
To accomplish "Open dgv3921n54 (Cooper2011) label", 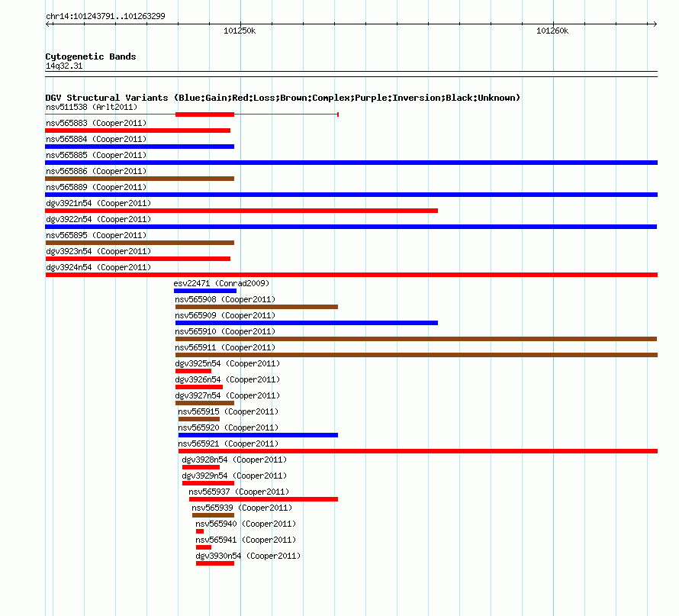I will (98, 203).
